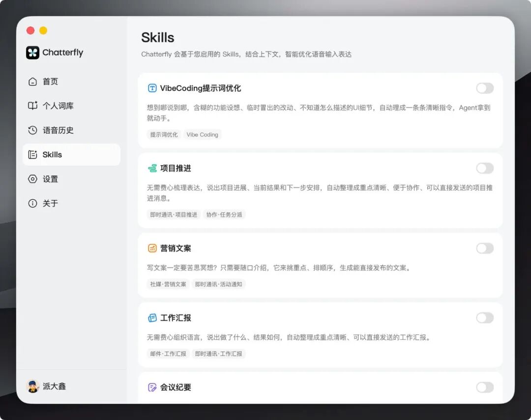The width and height of the screenshot is (531, 420).
Task: Click the Vibe Coding tag
Action: coord(202,134)
